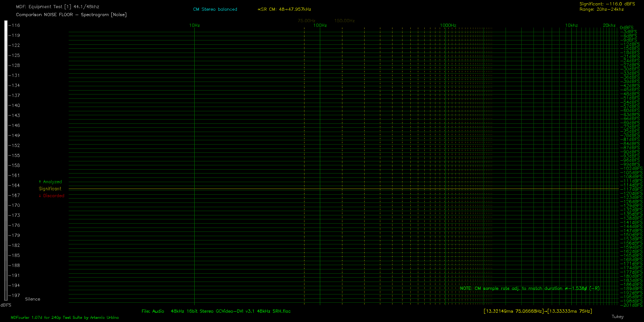Click the grayscale dBFS gradient scale bar

click(x=6, y=160)
